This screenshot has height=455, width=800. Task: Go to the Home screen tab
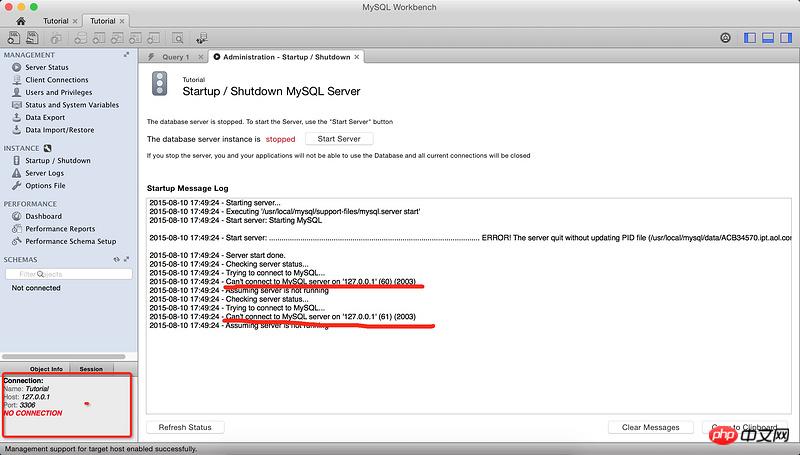(21, 21)
